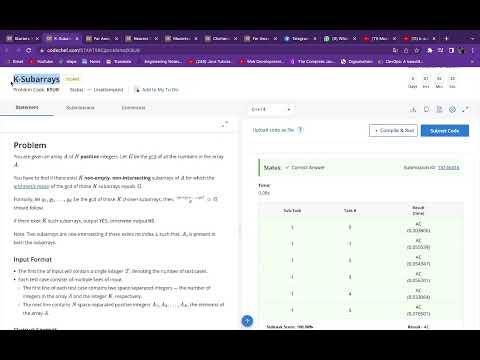The width and height of the screenshot is (480, 360).
Task: Open the Chrome three-dot menu
Action: pyautogui.click(x=473, y=50)
